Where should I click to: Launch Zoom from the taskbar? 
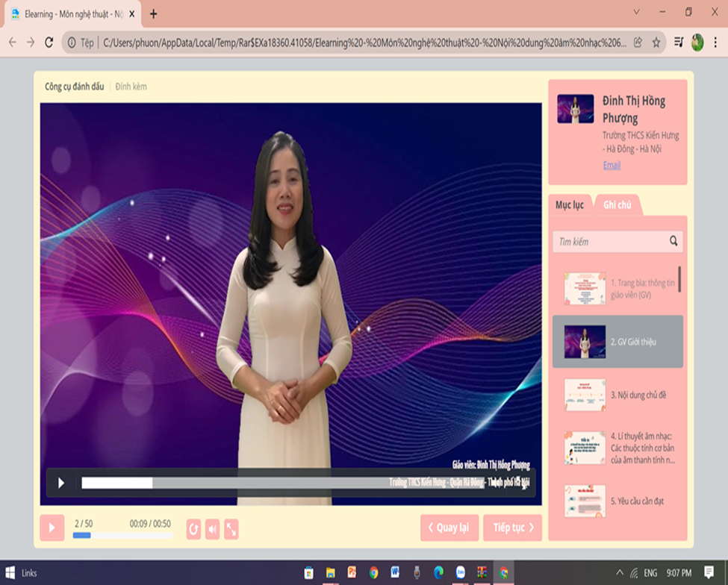461,572
